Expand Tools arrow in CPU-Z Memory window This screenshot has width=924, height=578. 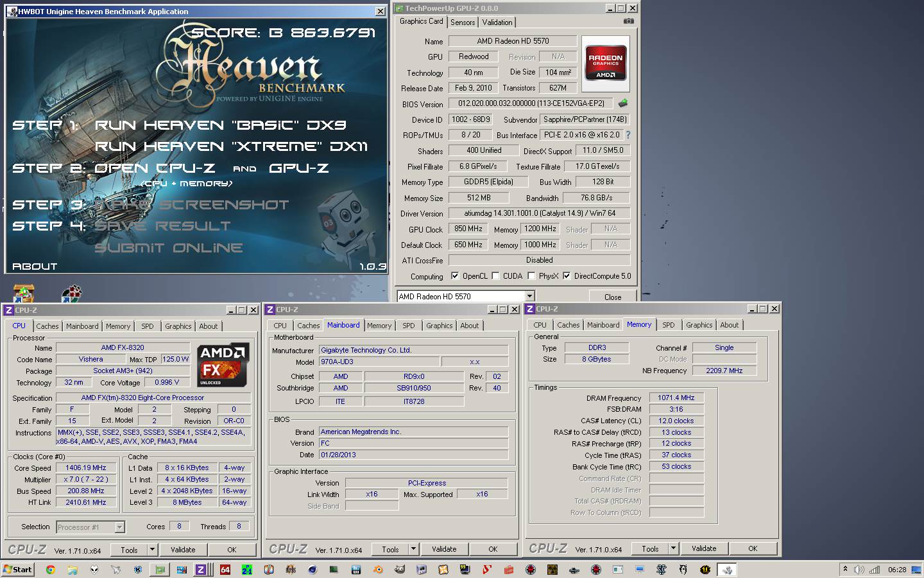tap(673, 548)
